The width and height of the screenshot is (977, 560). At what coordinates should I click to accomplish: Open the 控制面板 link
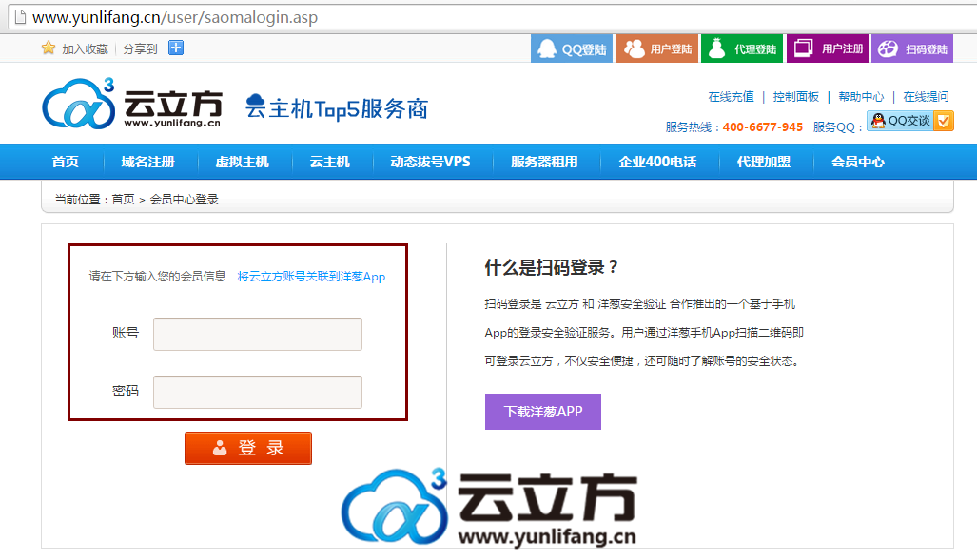pos(795,97)
